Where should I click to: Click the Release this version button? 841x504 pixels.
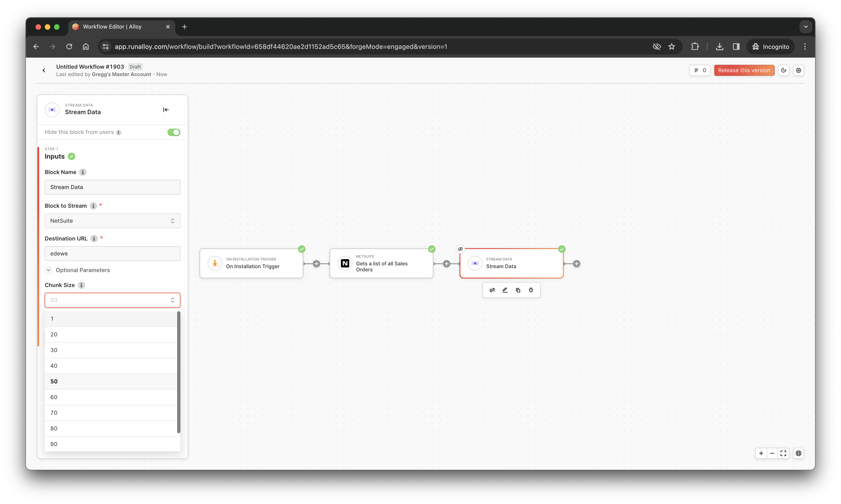coord(744,70)
